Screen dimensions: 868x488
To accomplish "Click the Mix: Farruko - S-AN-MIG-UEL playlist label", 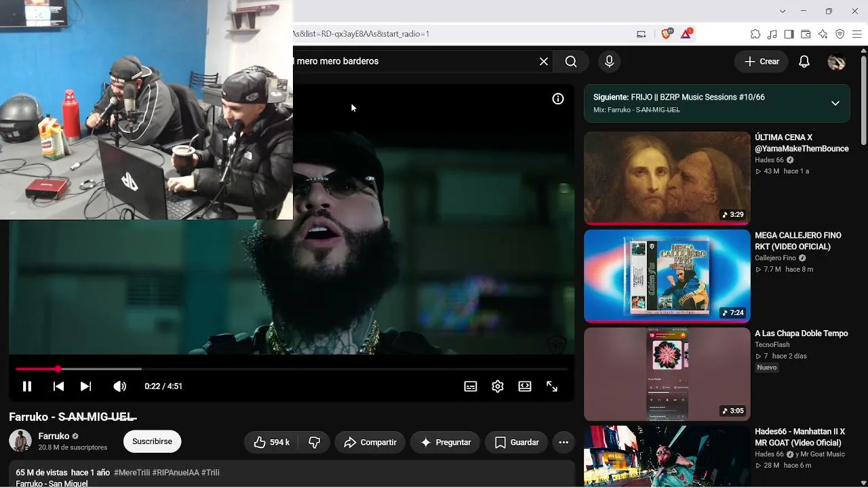I will pyautogui.click(x=637, y=110).
